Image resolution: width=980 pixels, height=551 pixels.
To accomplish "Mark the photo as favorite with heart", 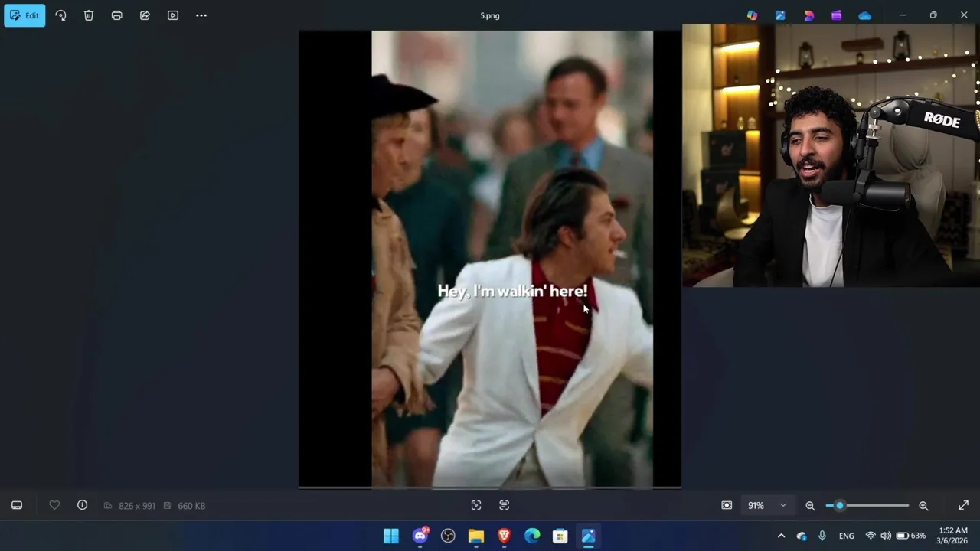I will pos(54,505).
